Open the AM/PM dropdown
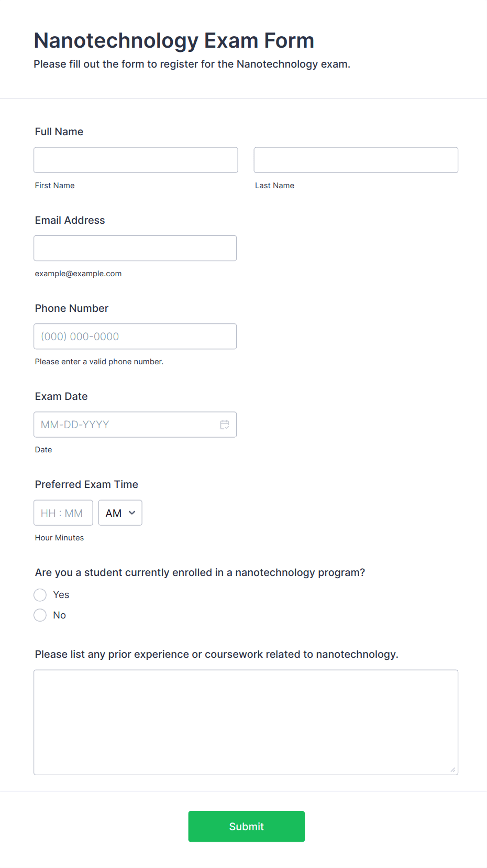Viewport: 487px width, 868px height. tap(120, 513)
